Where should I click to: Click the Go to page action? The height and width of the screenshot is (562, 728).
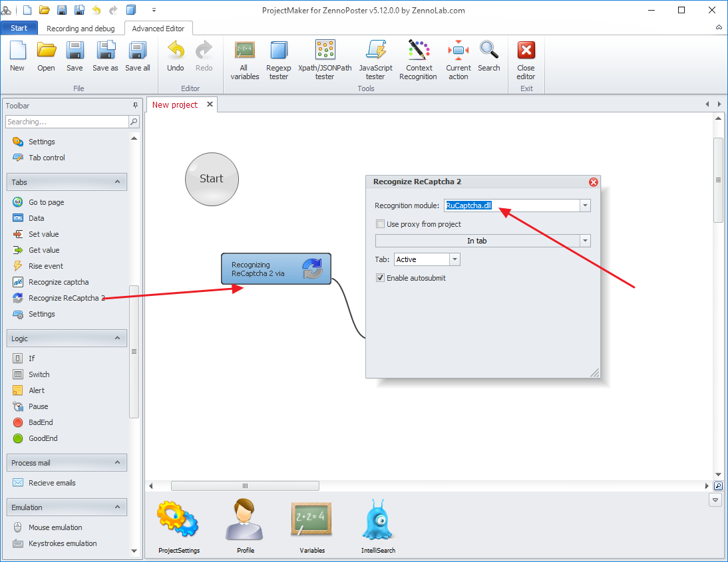pos(46,202)
